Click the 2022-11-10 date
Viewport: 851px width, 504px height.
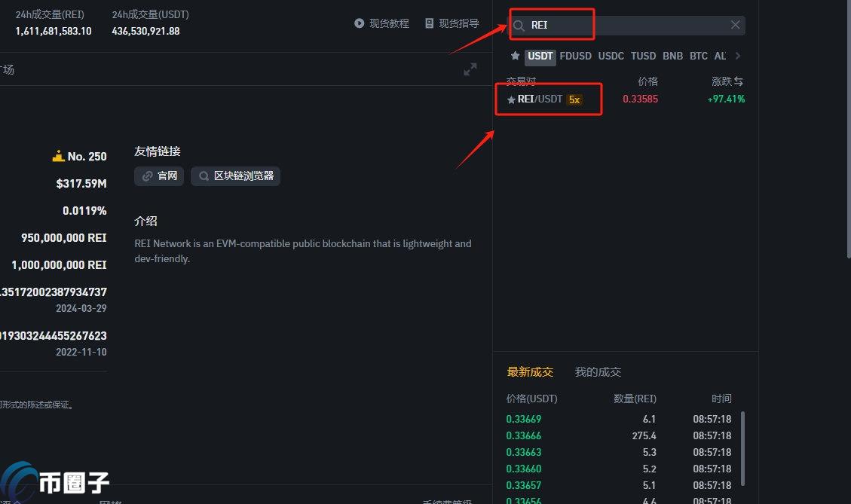click(81, 352)
